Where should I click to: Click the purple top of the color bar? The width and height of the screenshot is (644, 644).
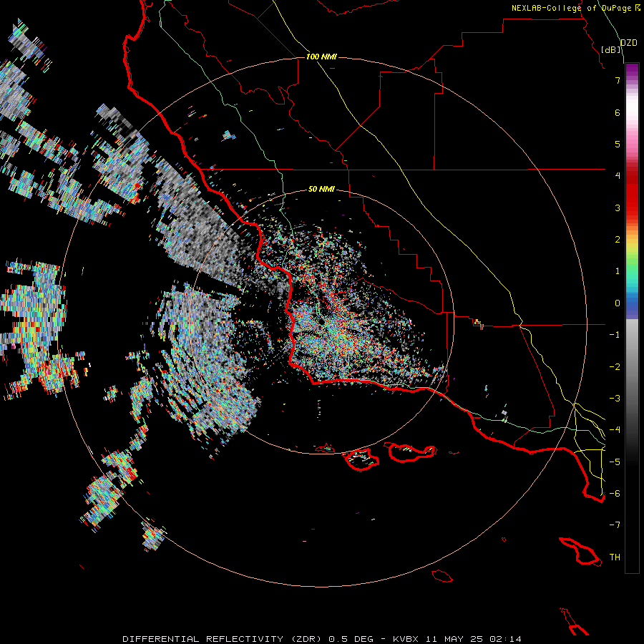point(632,68)
